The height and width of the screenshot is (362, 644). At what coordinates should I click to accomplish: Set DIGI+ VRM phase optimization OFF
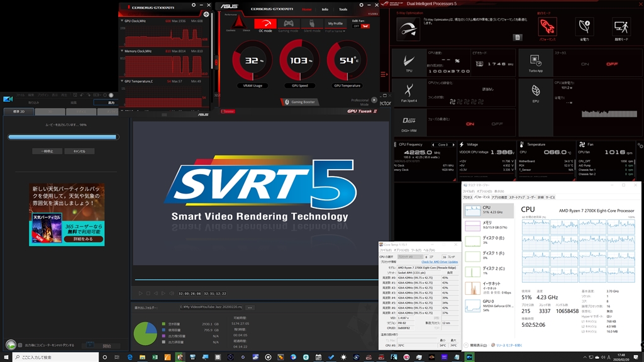497,124
